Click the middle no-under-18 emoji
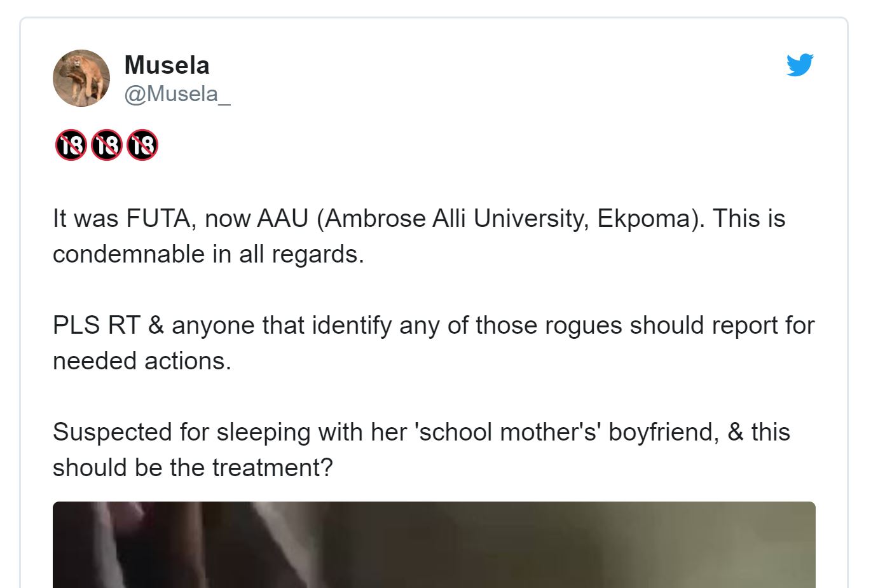The width and height of the screenshot is (885, 588). pyautogui.click(x=106, y=145)
